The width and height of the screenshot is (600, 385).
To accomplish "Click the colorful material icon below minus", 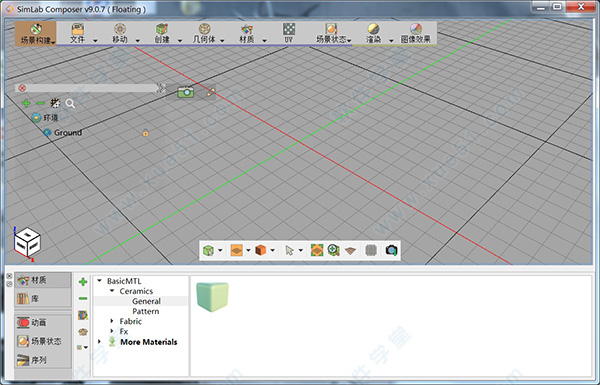I will [x=83, y=315].
